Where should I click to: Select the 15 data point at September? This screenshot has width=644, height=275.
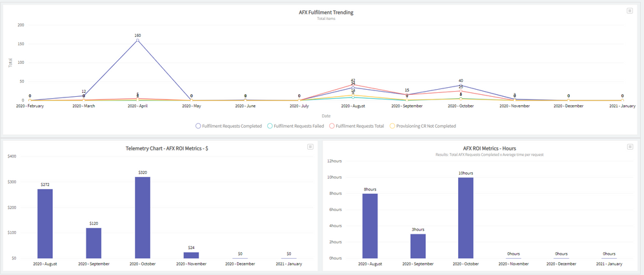pyautogui.click(x=407, y=95)
